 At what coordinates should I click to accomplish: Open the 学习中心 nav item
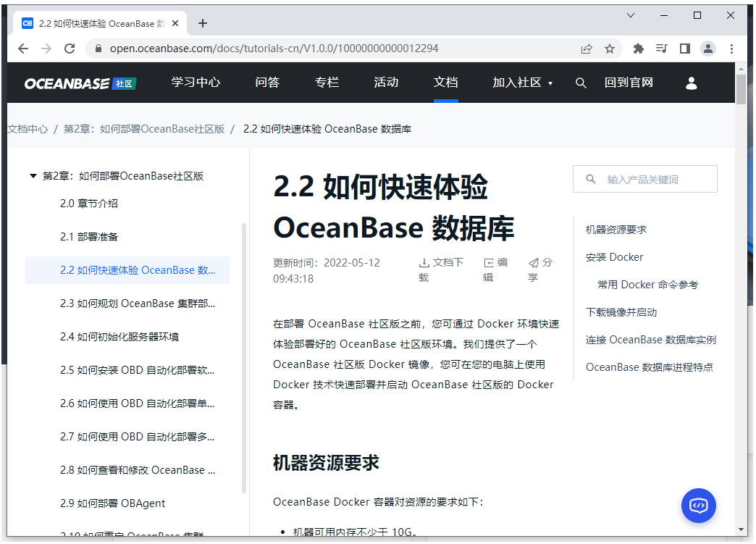click(x=196, y=83)
